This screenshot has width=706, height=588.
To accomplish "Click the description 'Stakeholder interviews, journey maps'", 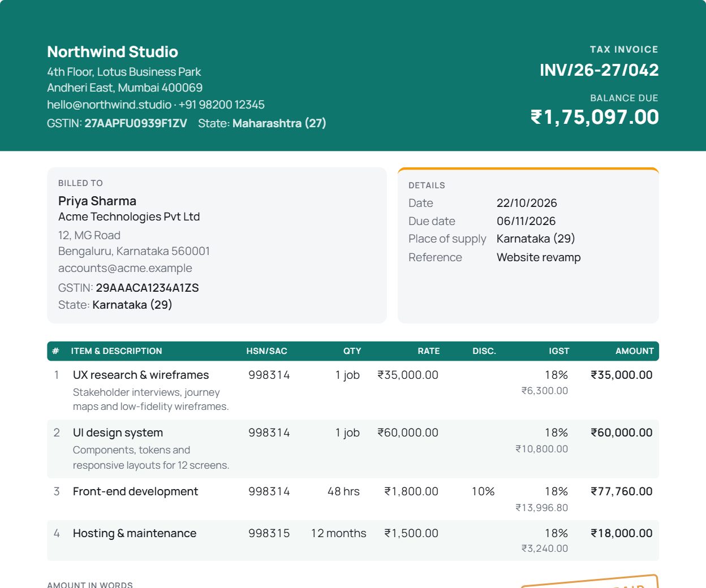I will pyautogui.click(x=150, y=399).
